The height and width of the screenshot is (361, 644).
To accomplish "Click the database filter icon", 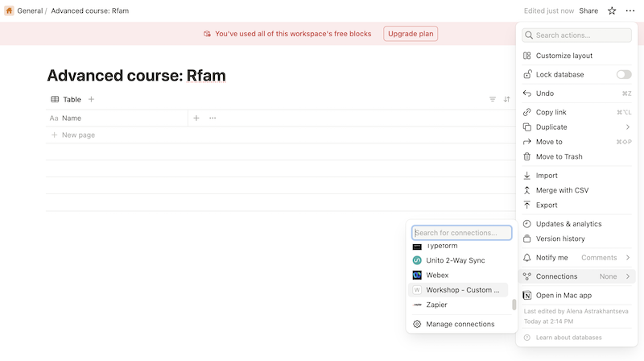I will click(x=493, y=99).
